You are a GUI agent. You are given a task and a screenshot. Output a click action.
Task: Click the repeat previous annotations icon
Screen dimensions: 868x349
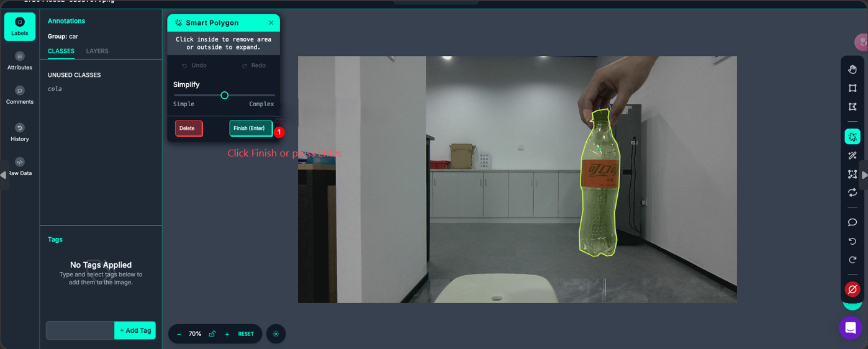pos(852,193)
